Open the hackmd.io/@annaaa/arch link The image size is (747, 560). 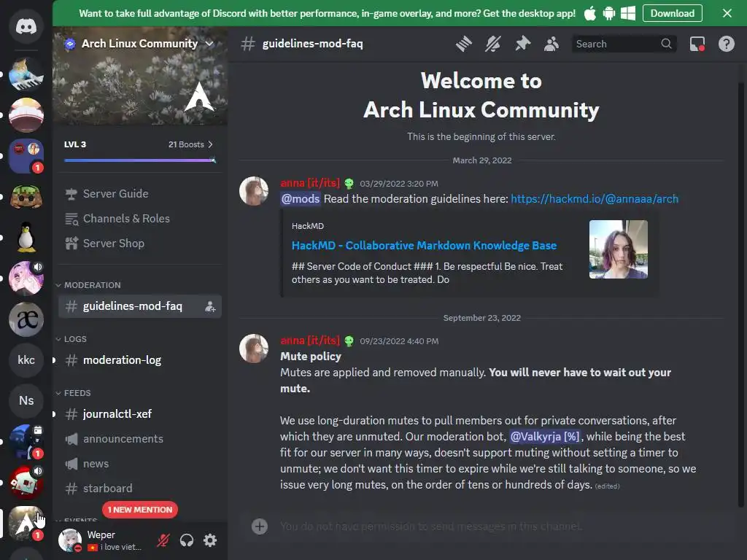pos(595,199)
